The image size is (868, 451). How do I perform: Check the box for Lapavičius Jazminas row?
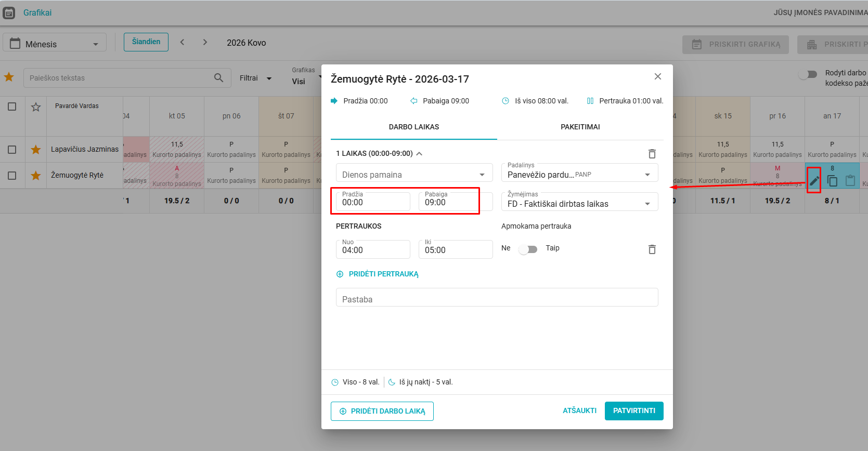[12, 150]
